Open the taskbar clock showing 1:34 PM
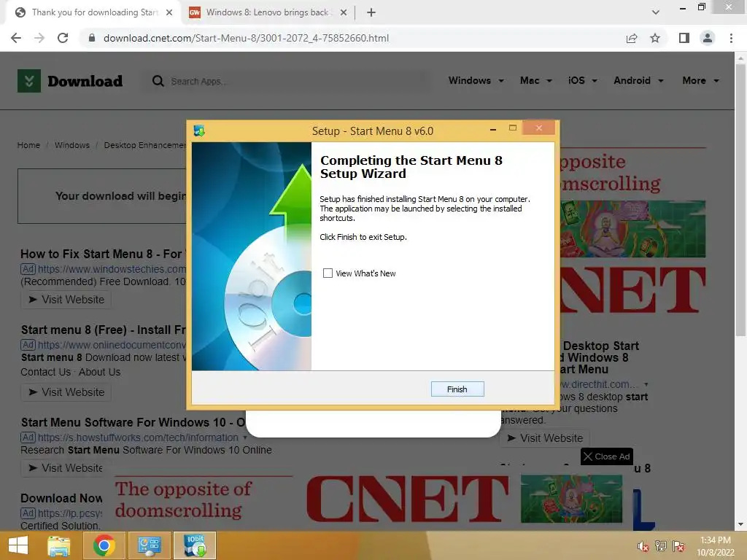The image size is (747, 560). click(716, 546)
